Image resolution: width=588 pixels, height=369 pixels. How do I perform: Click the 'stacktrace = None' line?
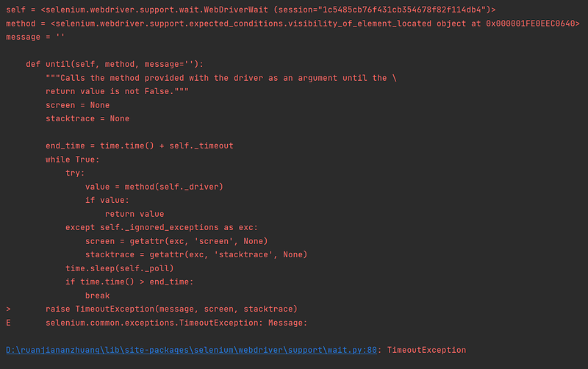[x=87, y=118]
